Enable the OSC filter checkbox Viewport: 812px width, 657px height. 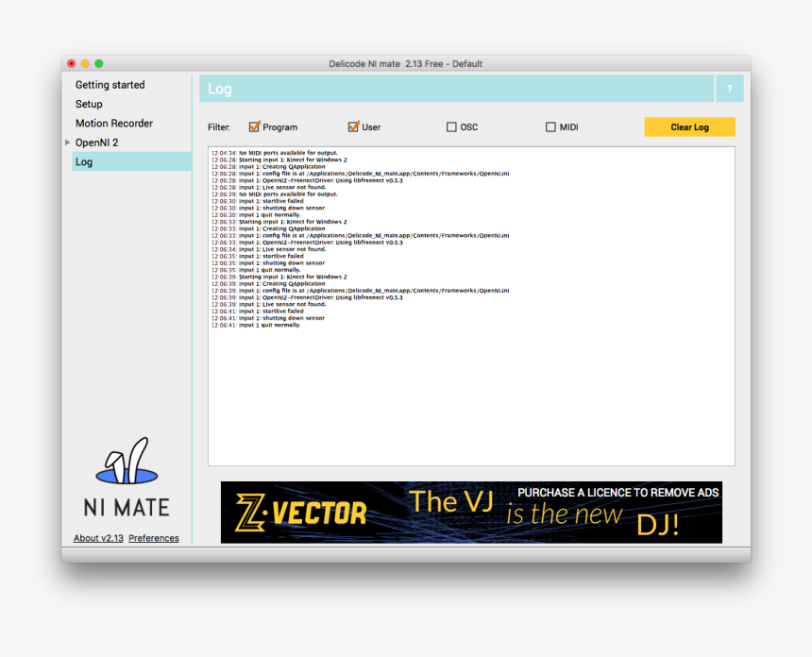(x=451, y=126)
